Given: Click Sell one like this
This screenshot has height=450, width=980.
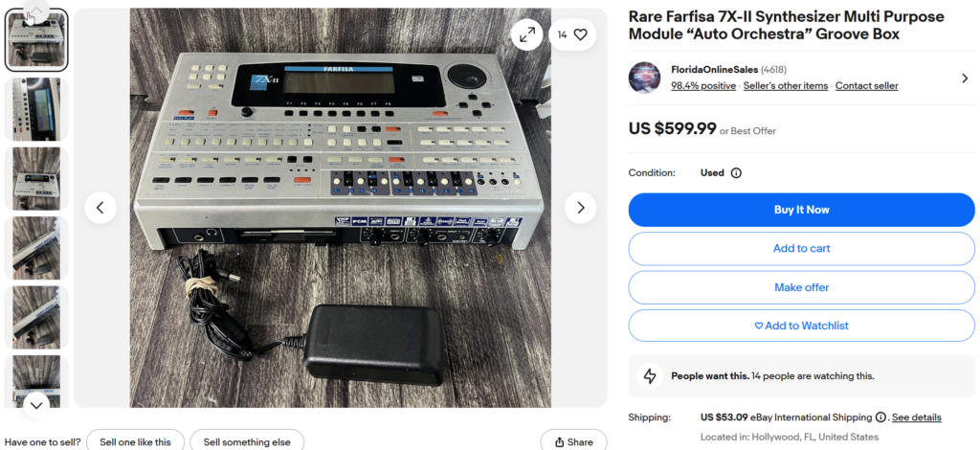Looking at the screenshot, I should pos(135,442).
